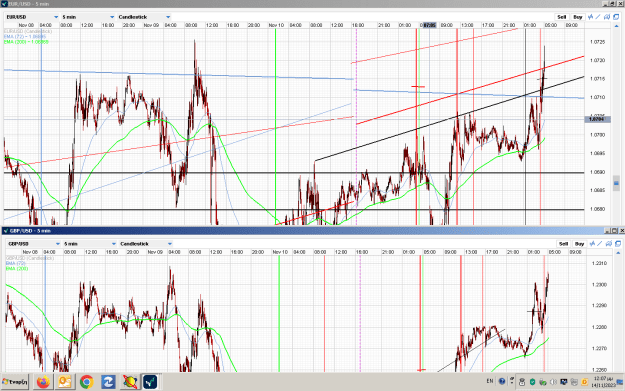
Task: Click speaker volume tray icon
Action: pyautogui.click(x=553, y=382)
